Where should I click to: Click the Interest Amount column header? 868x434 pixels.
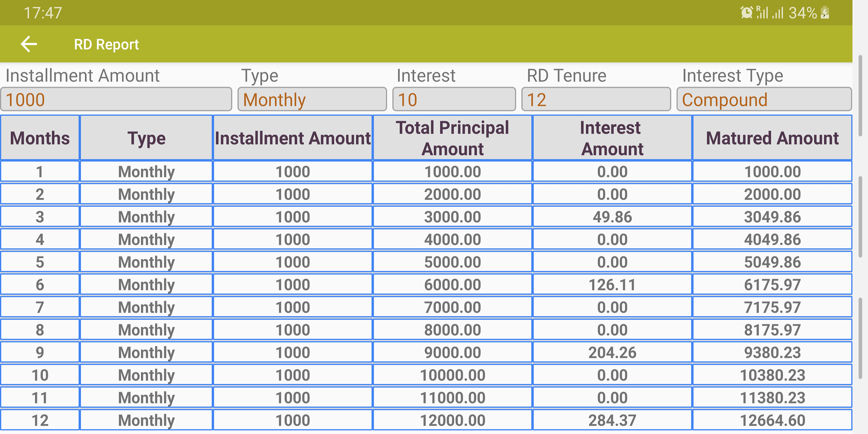tap(612, 138)
